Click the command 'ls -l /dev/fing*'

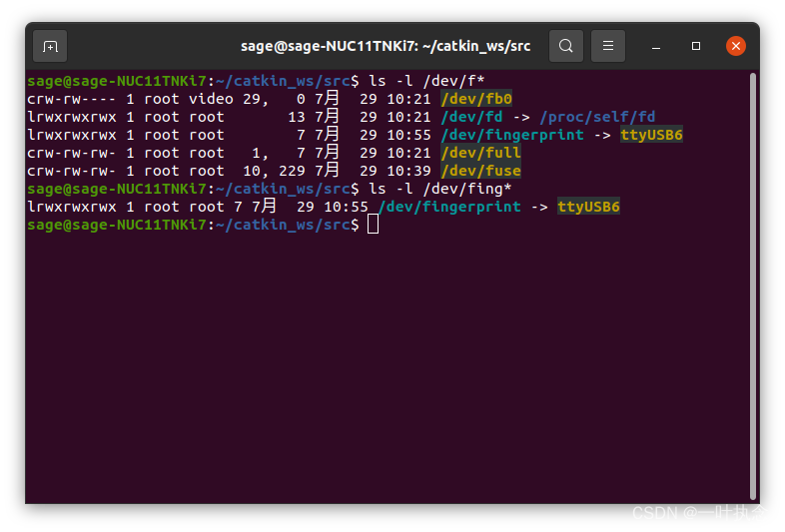tap(440, 190)
